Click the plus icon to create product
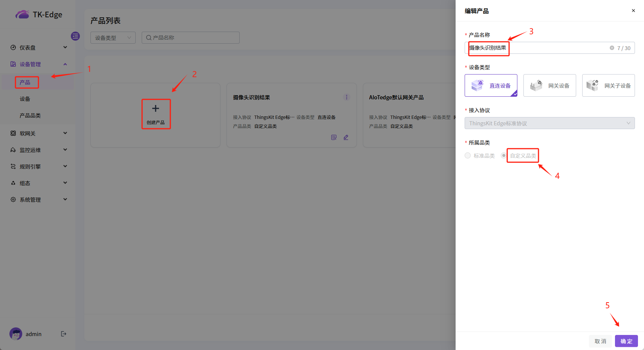The width and height of the screenshot is (644, 350). (x=156, y=109)
